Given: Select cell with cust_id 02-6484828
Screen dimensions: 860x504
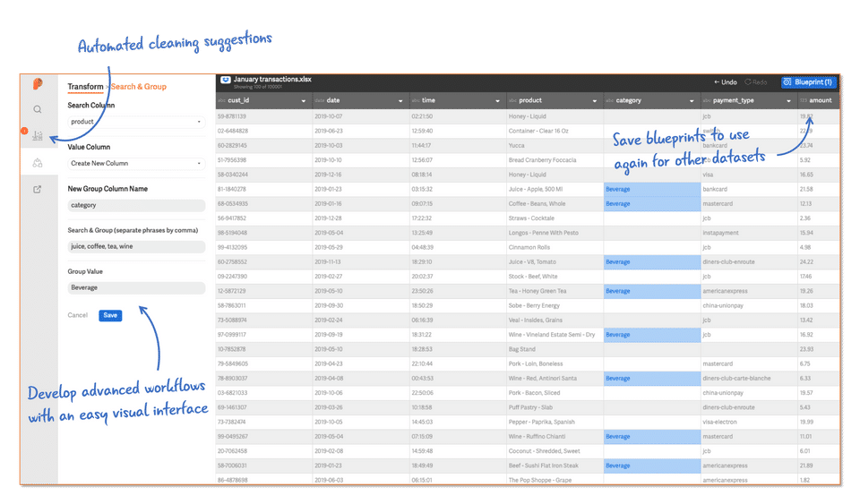Looking at the screenshot, I should coord(264,131).
